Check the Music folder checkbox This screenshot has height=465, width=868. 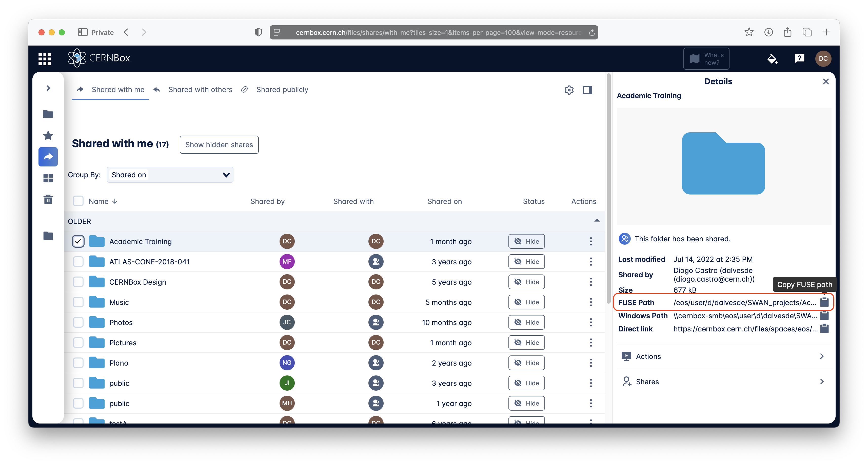click(78, 302)
